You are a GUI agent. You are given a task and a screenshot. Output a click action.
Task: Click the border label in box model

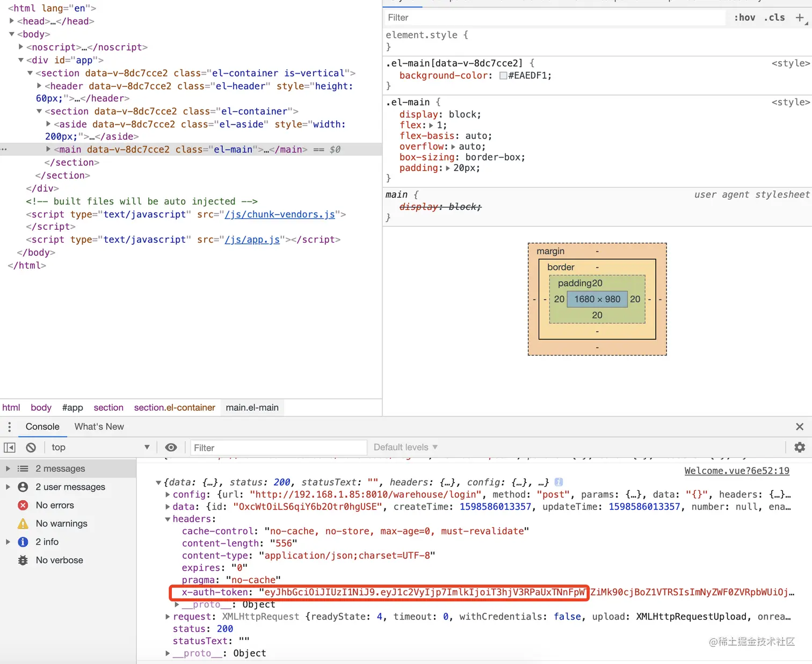pos(561,267)
